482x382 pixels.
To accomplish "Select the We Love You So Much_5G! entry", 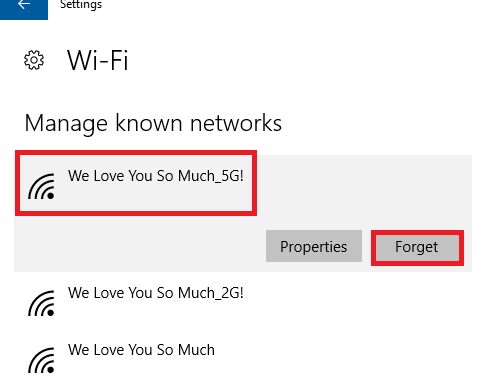I will click(x=243, y=183).
